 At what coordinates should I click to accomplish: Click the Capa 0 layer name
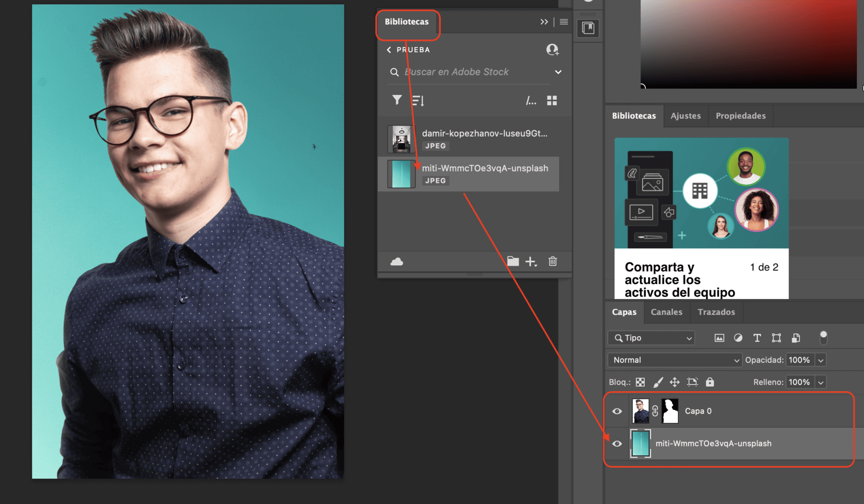point(698,411)
